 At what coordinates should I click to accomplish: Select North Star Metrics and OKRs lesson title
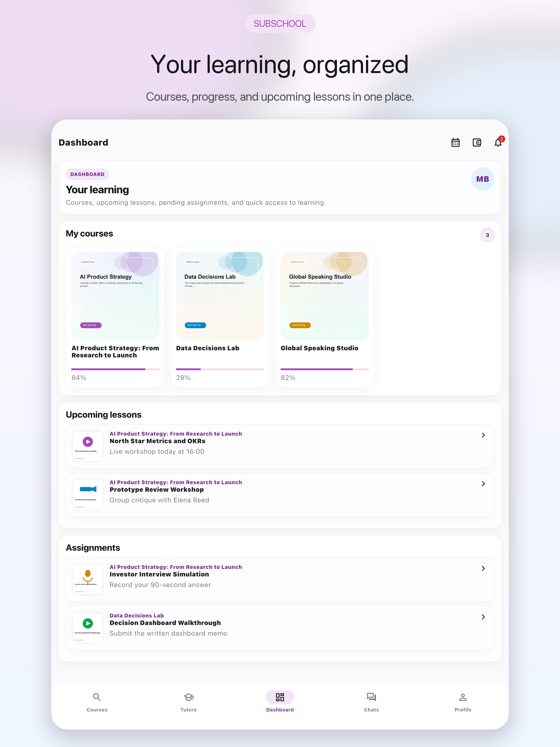[x=158, y=441]
